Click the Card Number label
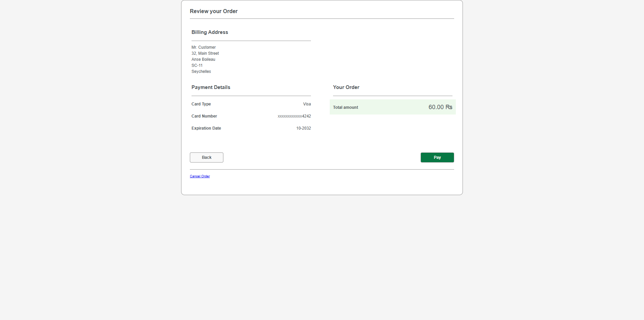 pyautogui.click(x=204, y=116)
